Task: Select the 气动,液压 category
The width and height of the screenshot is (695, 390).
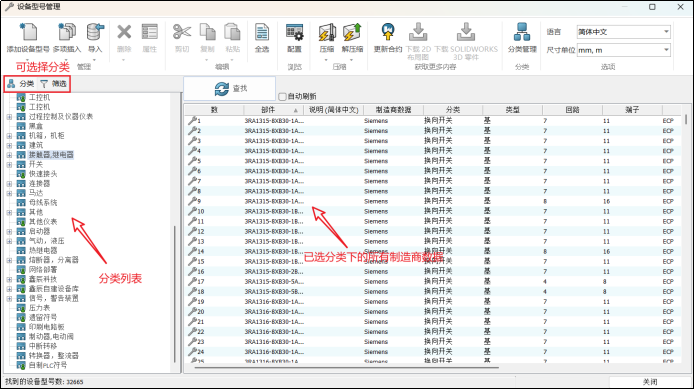Action: (47, 241)
